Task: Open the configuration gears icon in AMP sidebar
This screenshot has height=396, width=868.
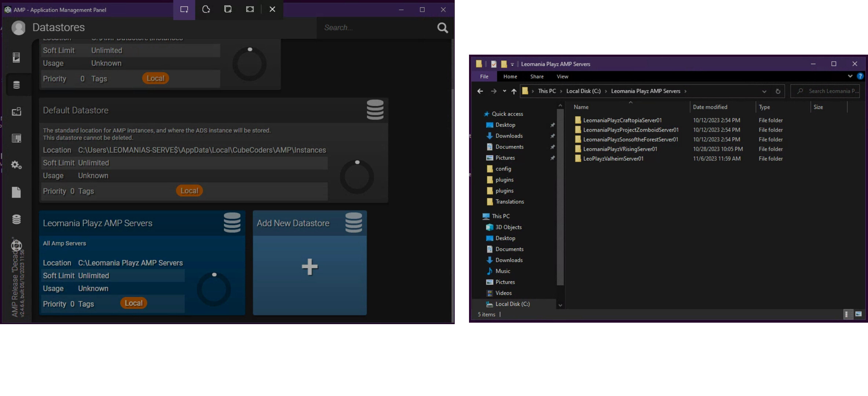Action: [x=17, y=165]
